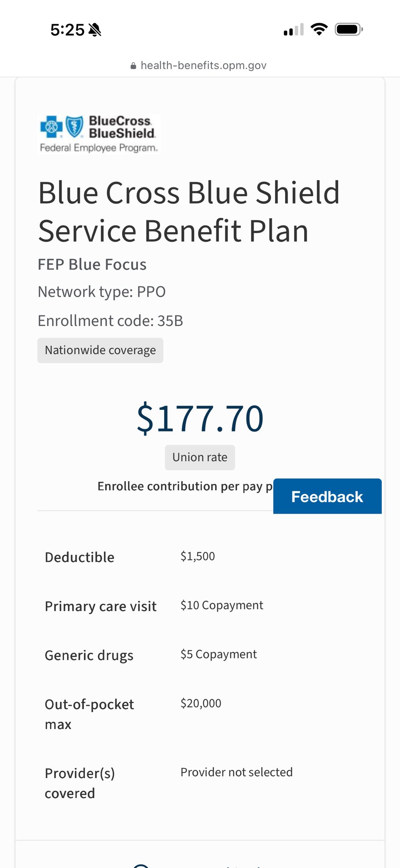This screenshot has width=400, height=868.
Task: Tap the lock icon beside the URL
Action: pyautogui.click(x=133, y=66)
